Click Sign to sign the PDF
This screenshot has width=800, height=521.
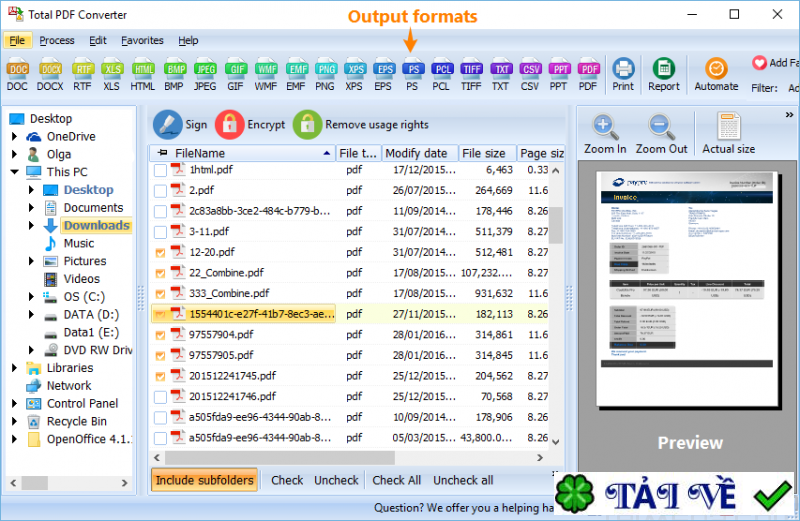pyautogui.click(x=180, y=125)
